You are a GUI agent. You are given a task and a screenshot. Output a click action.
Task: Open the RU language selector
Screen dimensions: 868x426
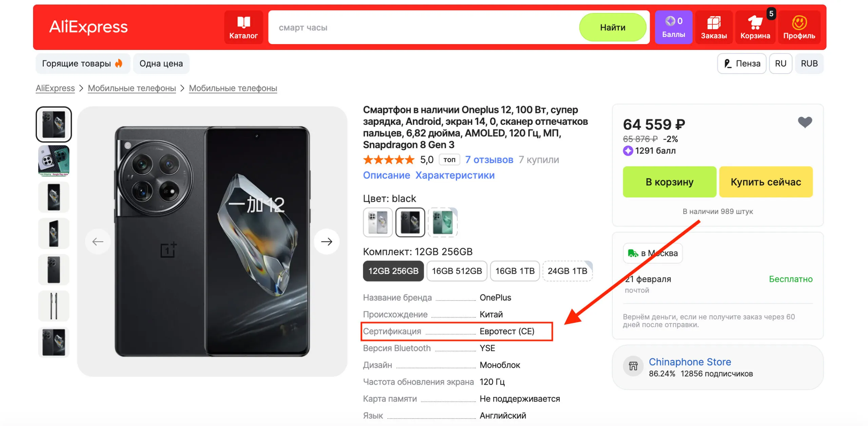coord(781,63)
